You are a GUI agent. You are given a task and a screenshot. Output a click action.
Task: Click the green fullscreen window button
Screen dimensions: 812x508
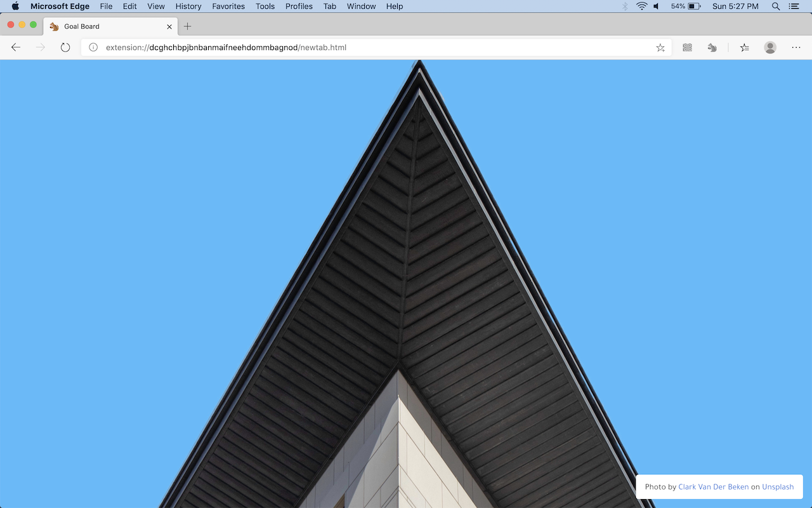(34, 25)
